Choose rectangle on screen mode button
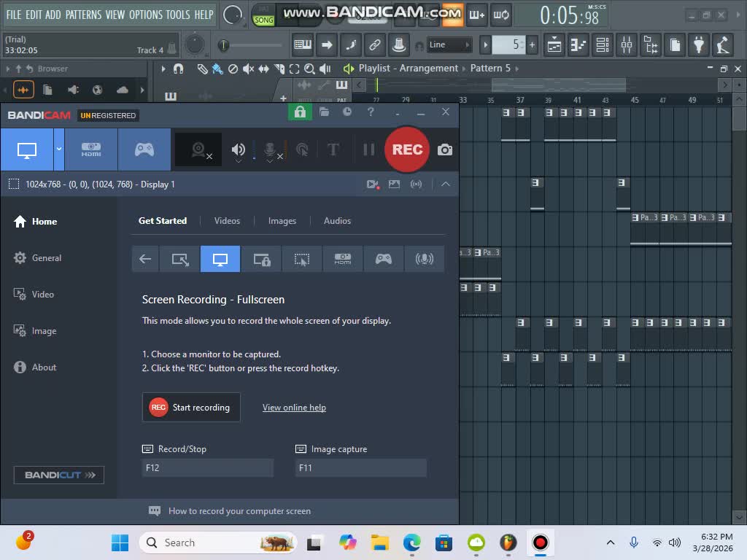747x560 pixels. (180, 259)
